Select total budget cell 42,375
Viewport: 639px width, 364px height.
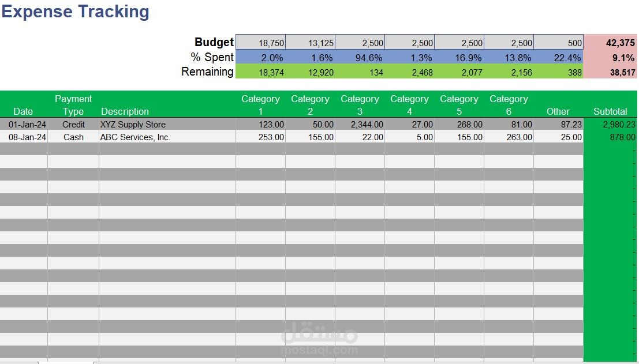click(x=610, y=42)
